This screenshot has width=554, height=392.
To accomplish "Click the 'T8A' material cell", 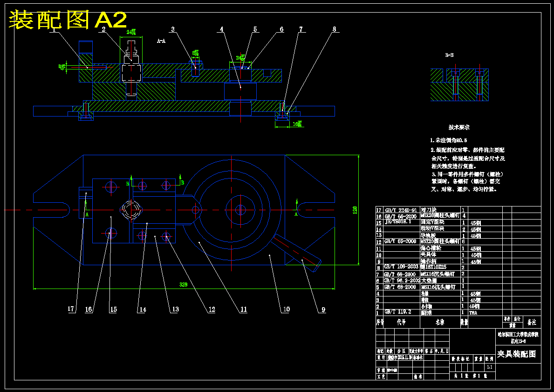I will click(x=473, y=312).
